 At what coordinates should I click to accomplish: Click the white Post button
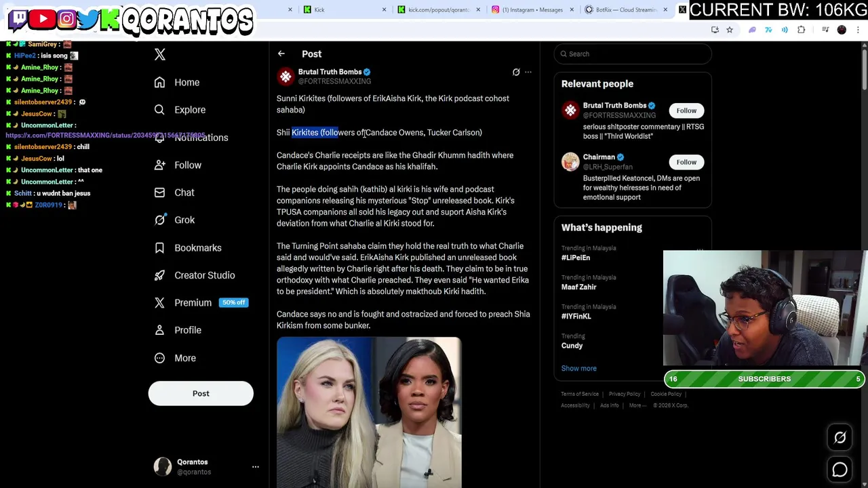[x=201, y=393]
